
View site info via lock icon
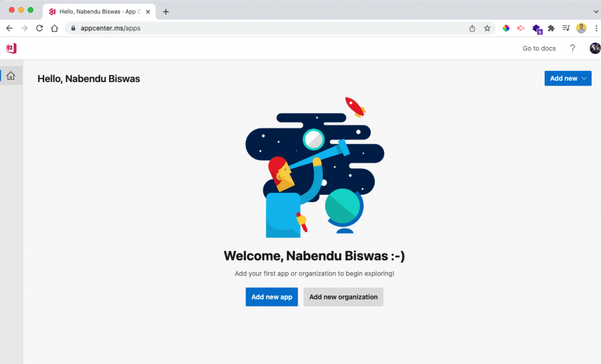[73, 28]
